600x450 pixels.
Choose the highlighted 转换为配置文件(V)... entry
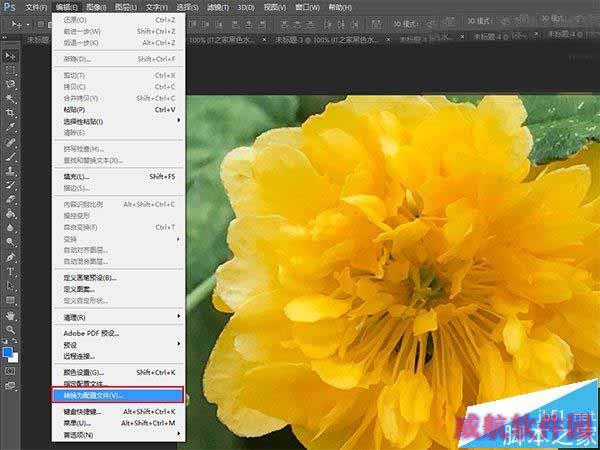117,395
